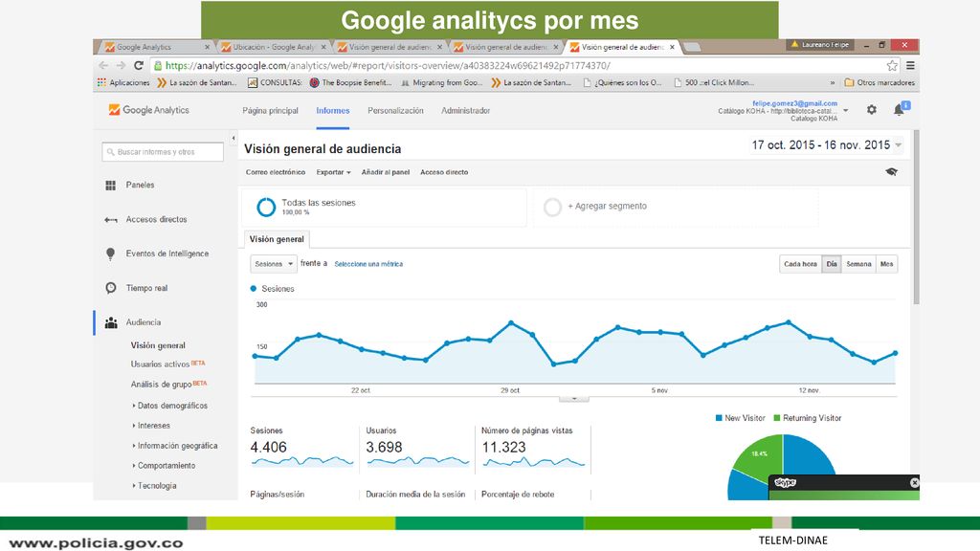This screenshot has height=551, width=980.
Task: Click the Eventos de Intelligence bulb icon
Action: 111,253
